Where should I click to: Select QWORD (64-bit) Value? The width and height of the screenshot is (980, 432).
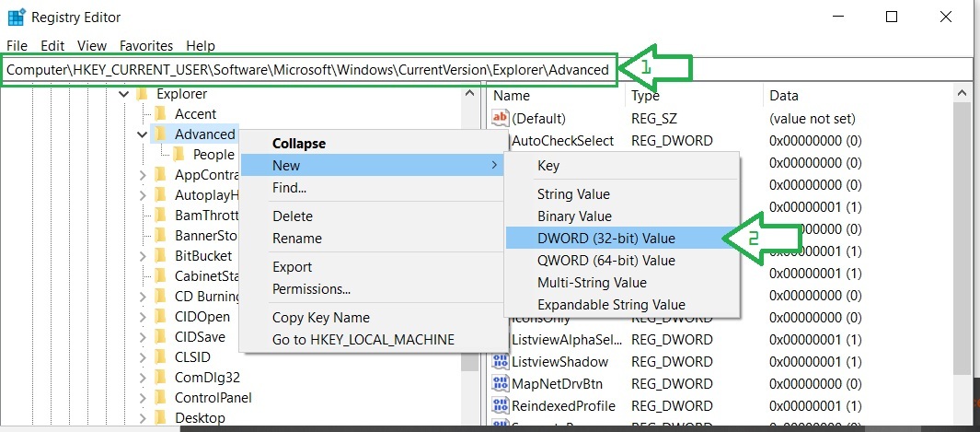pos(622,260)
